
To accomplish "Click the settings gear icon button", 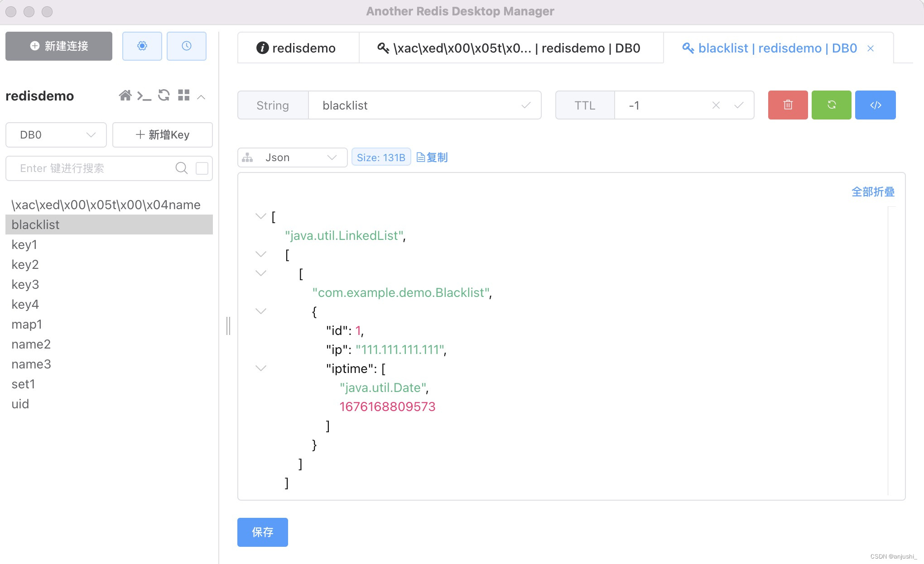I will pos(142,46).
